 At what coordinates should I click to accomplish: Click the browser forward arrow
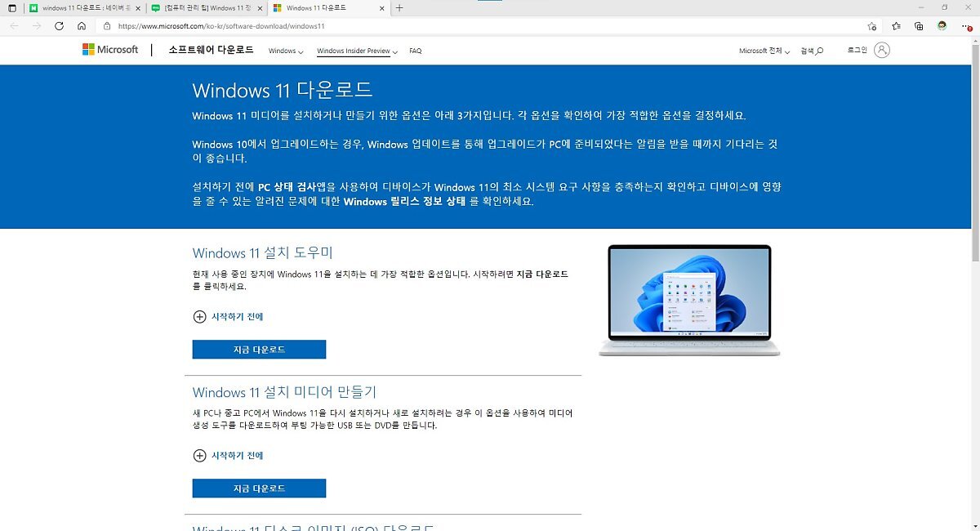click(x=36, y=26)
